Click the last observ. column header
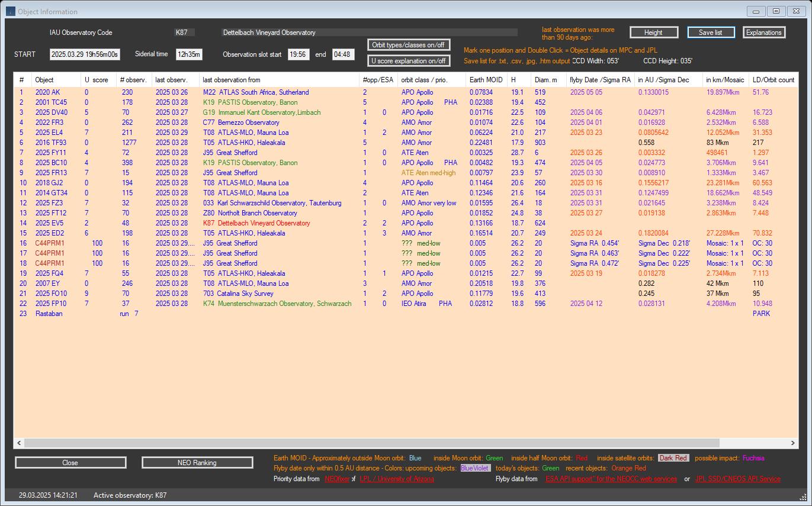Viewport: 812px width, 506px height. pos(175,80)
